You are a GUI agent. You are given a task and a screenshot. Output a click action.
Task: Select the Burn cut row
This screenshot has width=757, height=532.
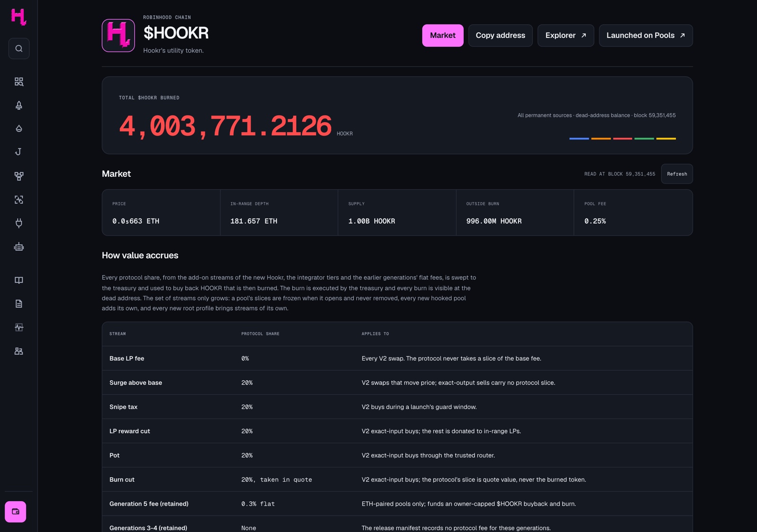(397, 480)
